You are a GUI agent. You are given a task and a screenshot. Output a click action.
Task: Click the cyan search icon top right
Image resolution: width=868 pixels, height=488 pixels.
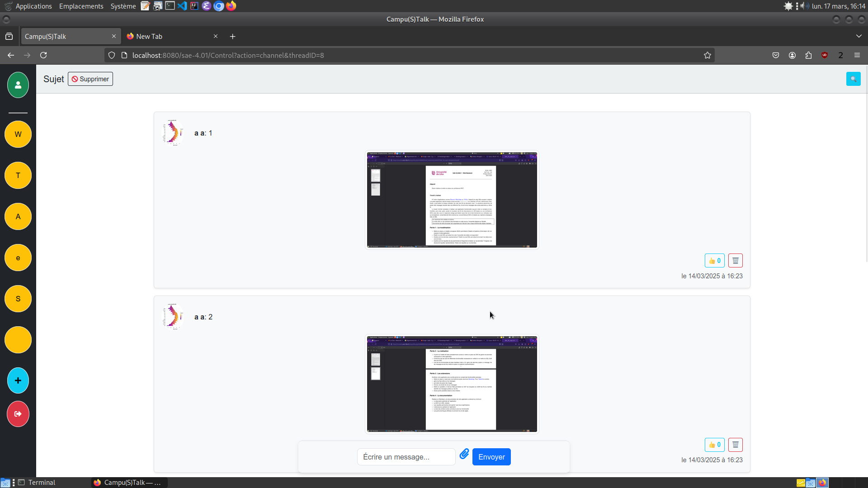853,79
